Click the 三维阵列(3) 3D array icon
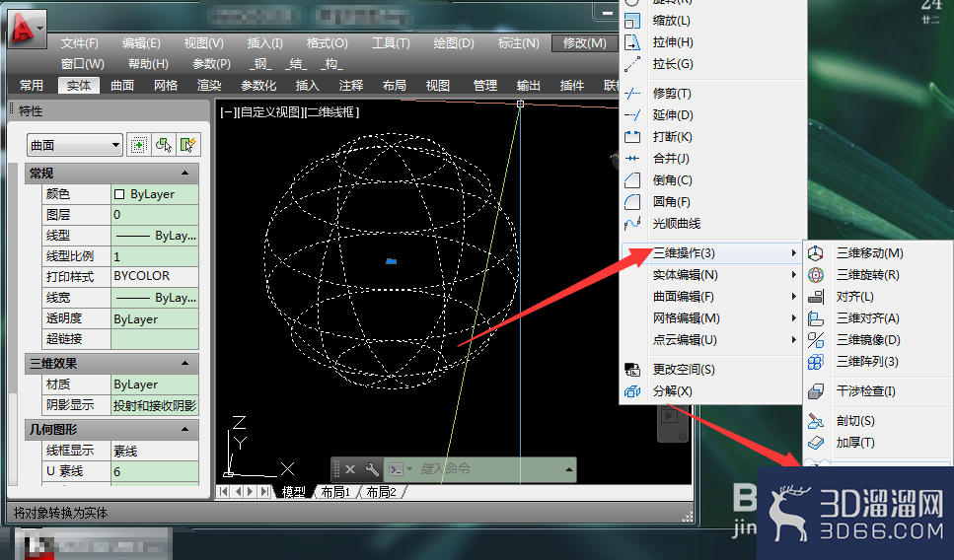This screenshot has width=954, height=560. click(816, 362)
